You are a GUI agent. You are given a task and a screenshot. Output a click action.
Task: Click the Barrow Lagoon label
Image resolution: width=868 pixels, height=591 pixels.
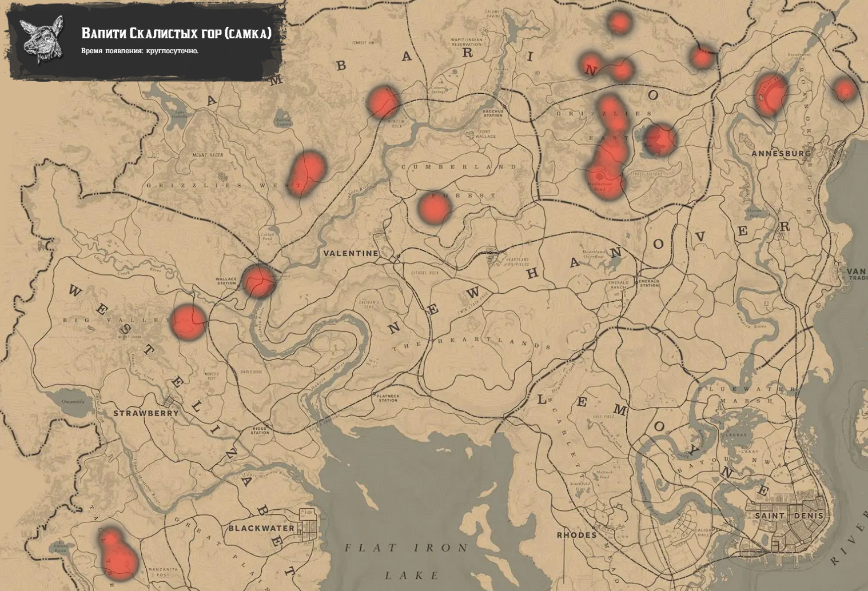click(284, 122)
